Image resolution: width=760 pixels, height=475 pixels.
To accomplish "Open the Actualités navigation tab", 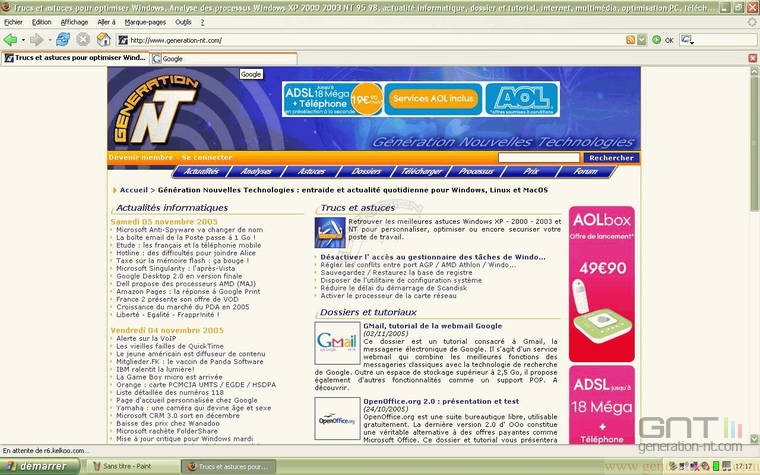I will pos(201,171).
